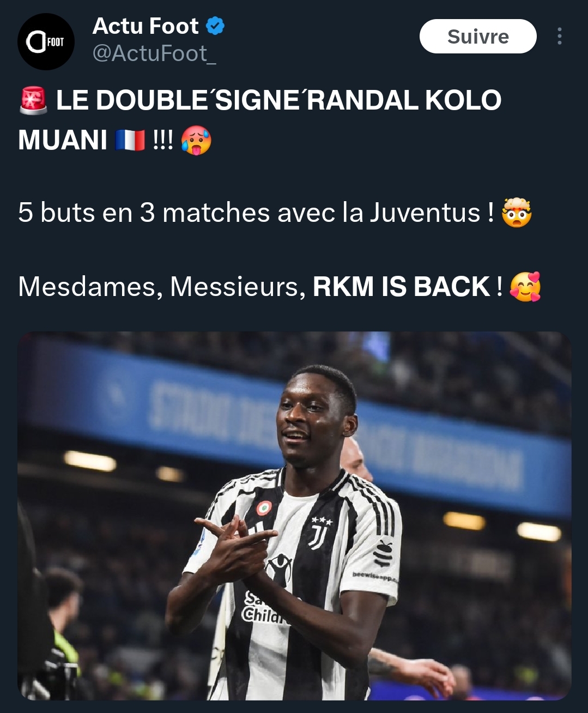Open the Actu Foot profile avatar

point(46,42)
